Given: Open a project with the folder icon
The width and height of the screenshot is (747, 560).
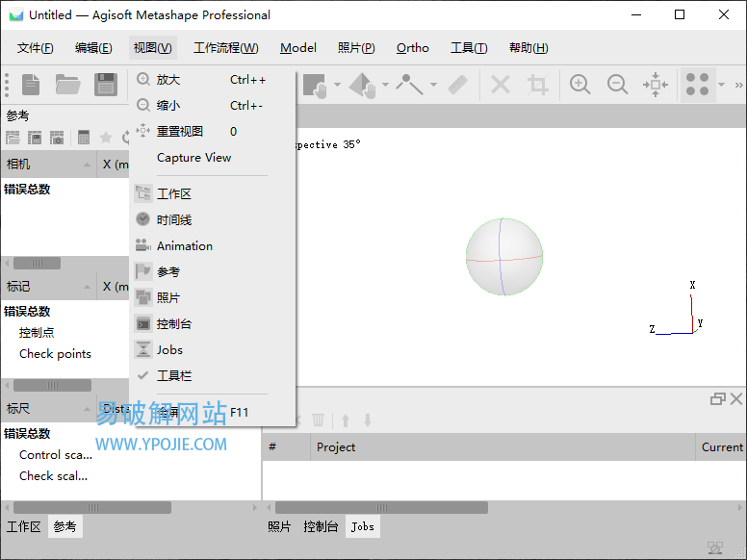Looking at the screenshot, I should point(67,86).
